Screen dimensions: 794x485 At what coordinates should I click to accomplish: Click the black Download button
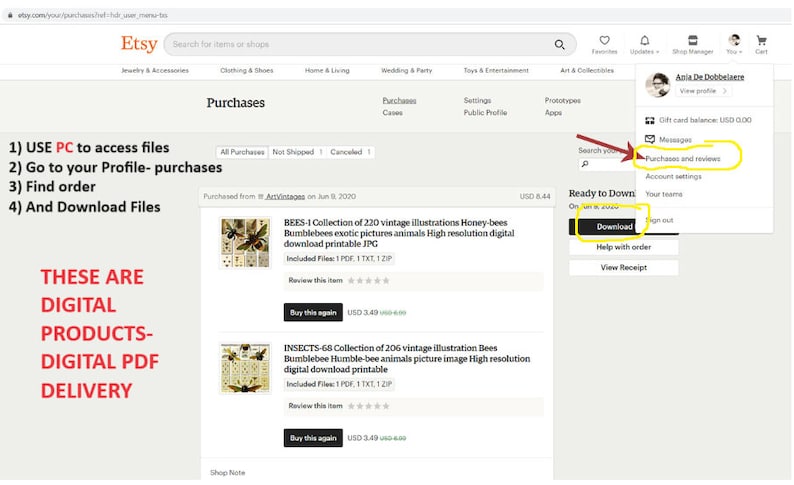coord(614,226)
